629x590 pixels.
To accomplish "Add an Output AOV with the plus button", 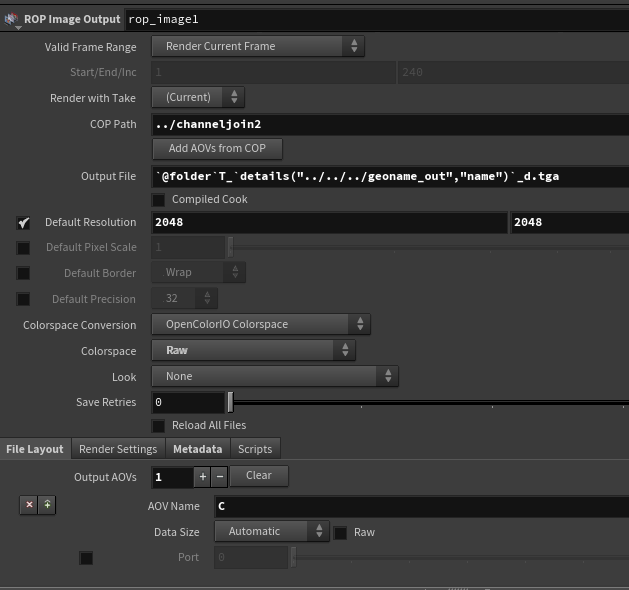I will pyautogui.click(x=203, y=476).
